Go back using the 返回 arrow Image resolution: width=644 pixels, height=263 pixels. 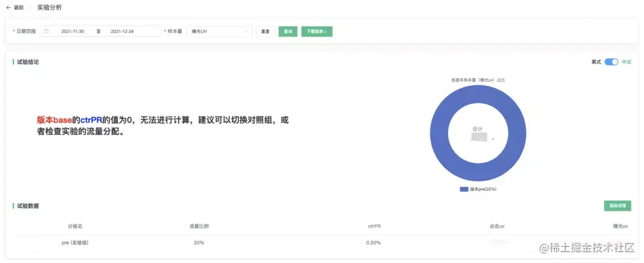[14, 7]
